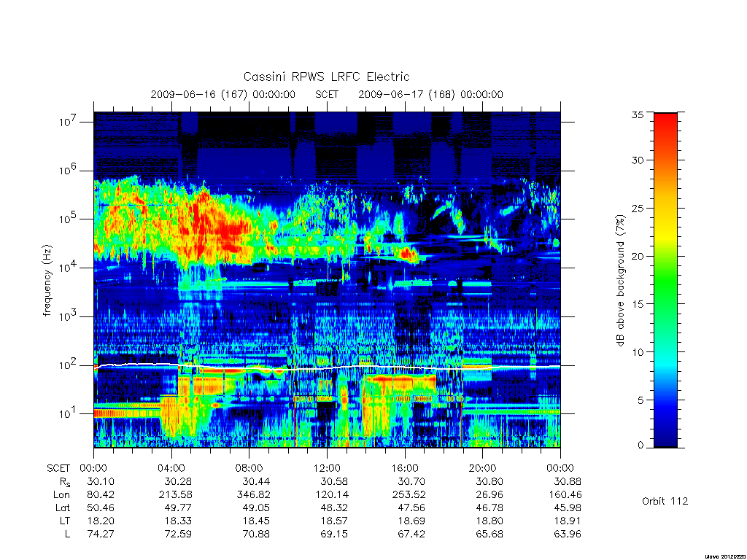Screen dimensions: 747x560
Task: Click L value '72.59'
Action: click(x=178, y=534)
